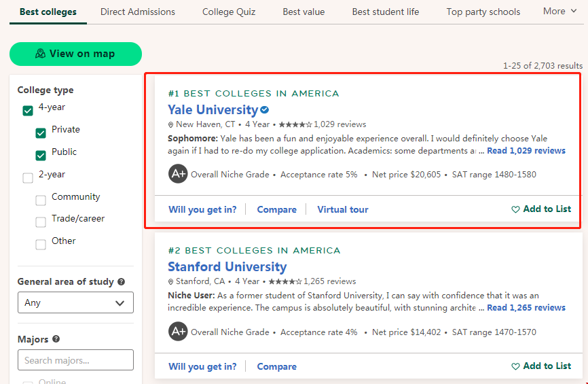Open the Best student life tab
This screenshot has width=588, height=384.
[386, 12]
